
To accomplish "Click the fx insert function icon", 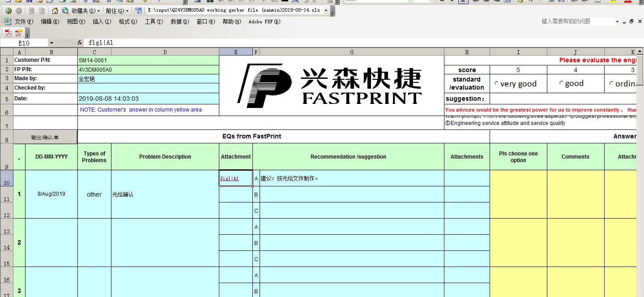I will (80, 43).
